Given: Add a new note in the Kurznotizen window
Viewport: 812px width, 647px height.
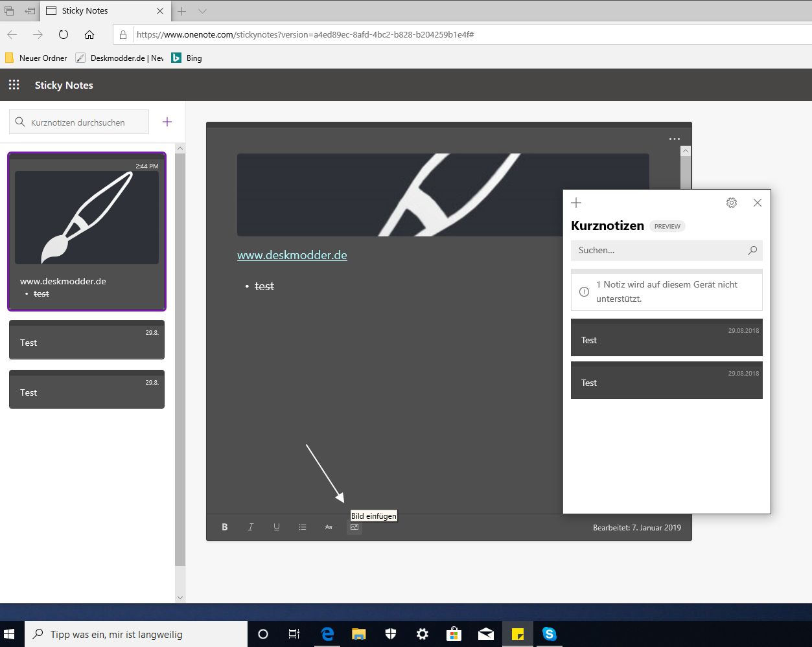Looking at the screenshot, I should coord(576,203).
